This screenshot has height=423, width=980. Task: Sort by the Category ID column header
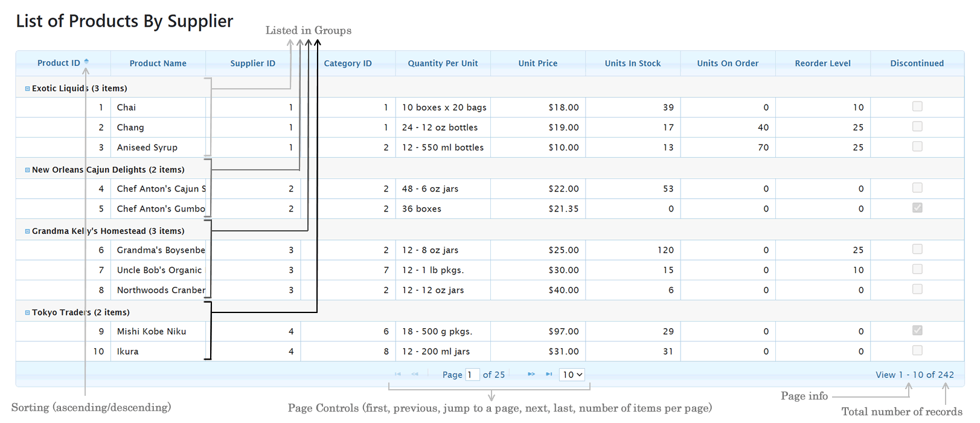348,63
